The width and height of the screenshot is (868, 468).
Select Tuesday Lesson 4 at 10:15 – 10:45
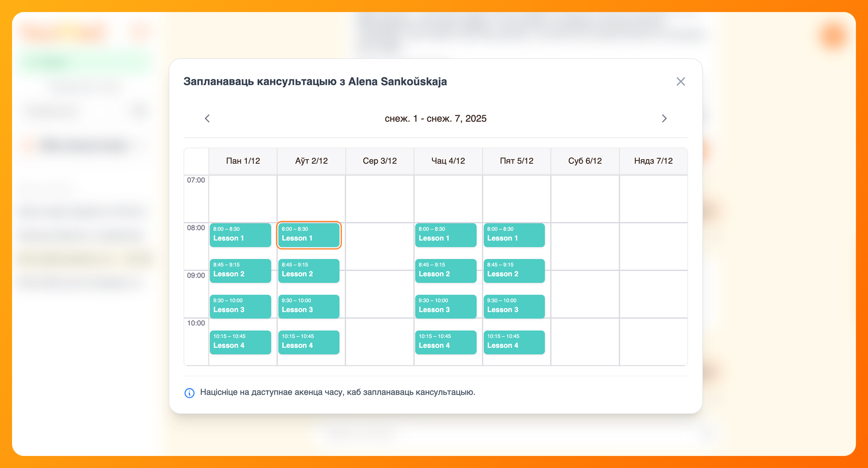pos(309,342)
